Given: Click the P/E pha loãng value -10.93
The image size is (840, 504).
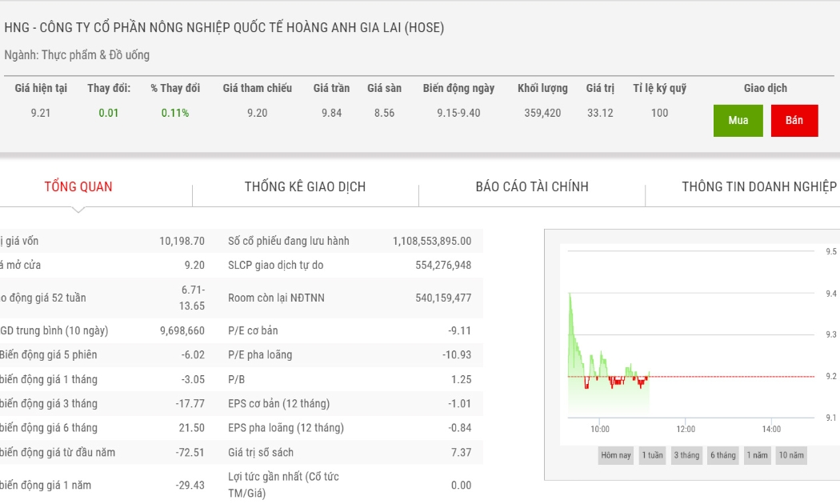Looking at the screenshot, I should point(457,354).
